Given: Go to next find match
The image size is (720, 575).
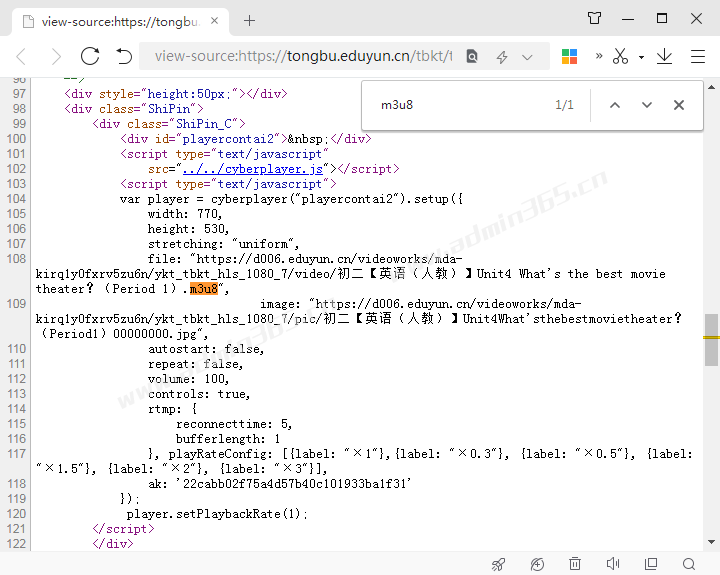Looking at the screenshot, I should (647, 105).
